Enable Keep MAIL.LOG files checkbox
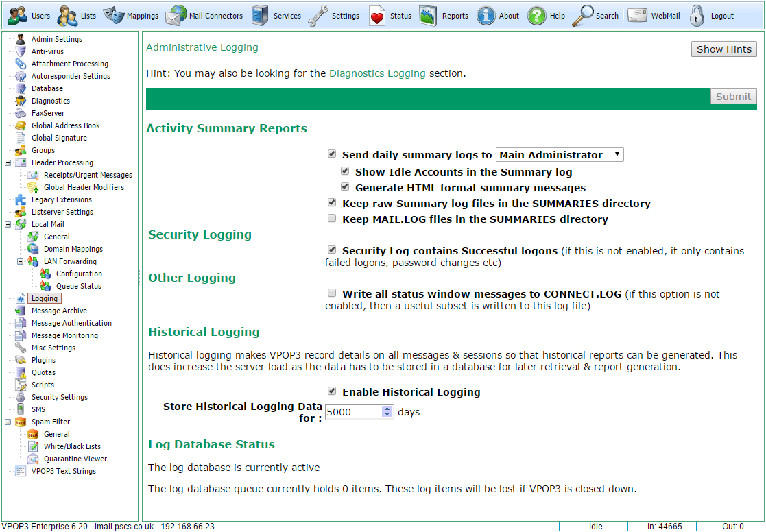This screenshot has height=532, width=766. click(x=332, y=219)
